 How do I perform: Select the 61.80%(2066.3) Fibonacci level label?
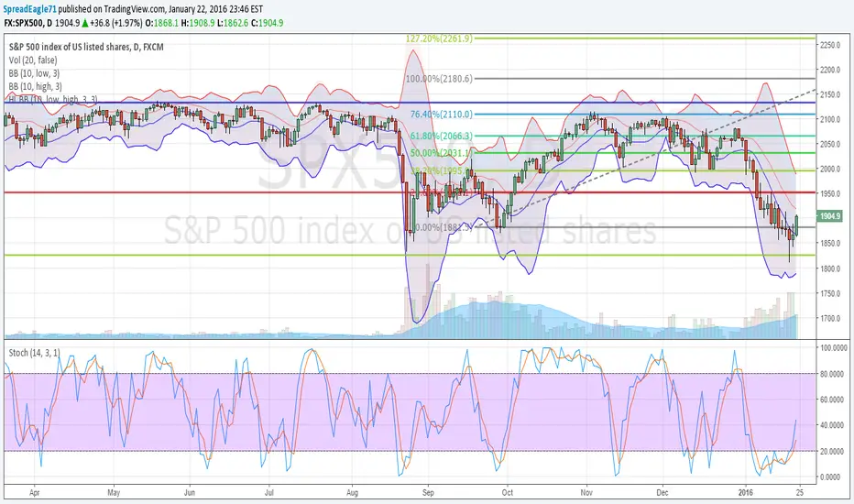(x=441, y=136)
